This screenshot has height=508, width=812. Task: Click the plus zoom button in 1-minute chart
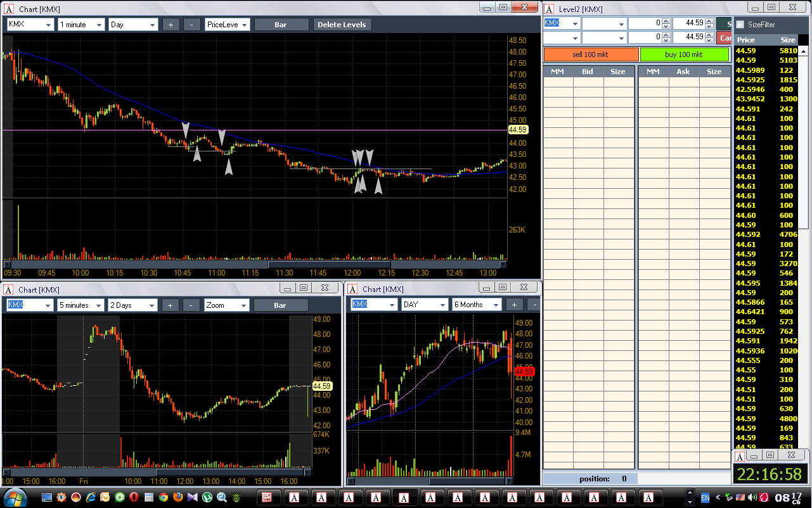[171, 25]
